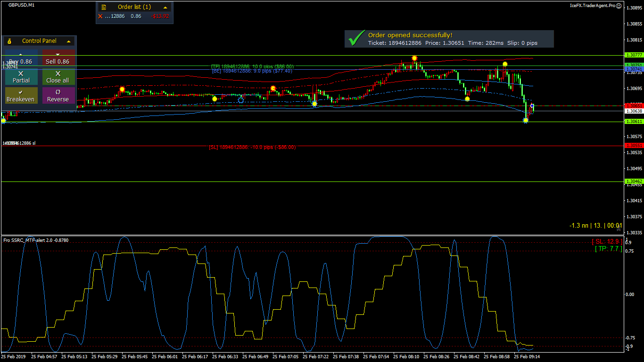
Task: Click the Ticket: 1894612886 details line
Action: coord(453,43)
